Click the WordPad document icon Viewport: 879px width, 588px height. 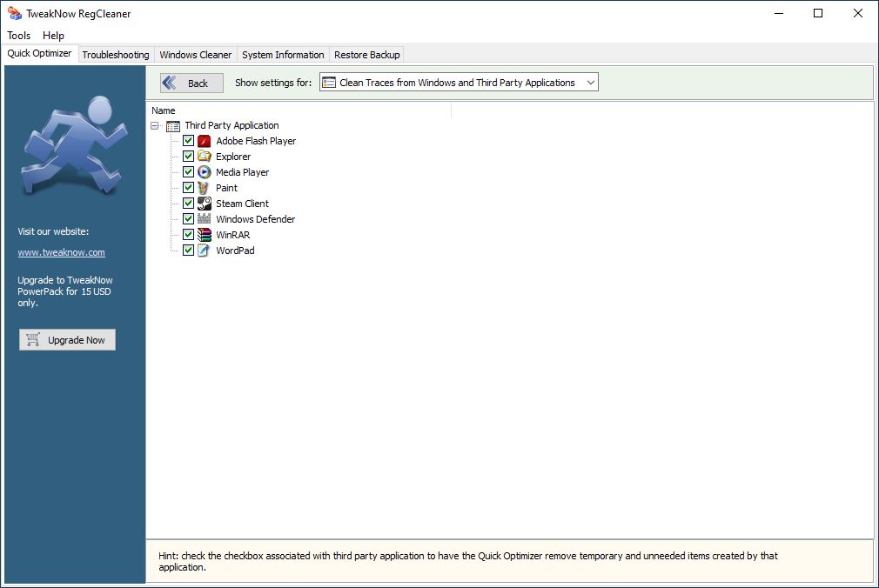point(204,251)
